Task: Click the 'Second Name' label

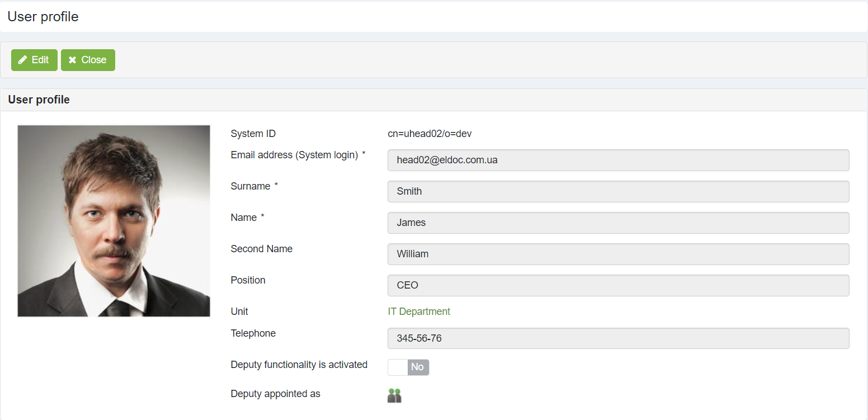Action: click(x=261, y=249)
